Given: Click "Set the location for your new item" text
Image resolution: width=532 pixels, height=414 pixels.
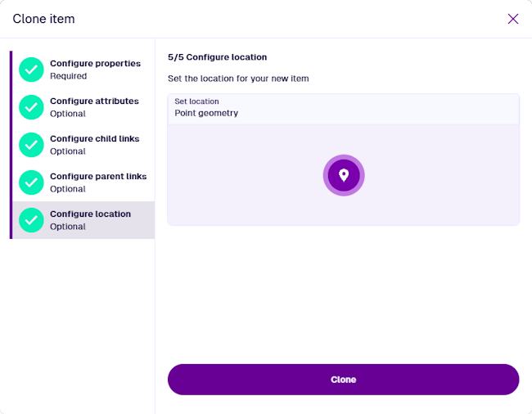Looking at the screenshot, I should pyautogui.click(x=237, y=79).
